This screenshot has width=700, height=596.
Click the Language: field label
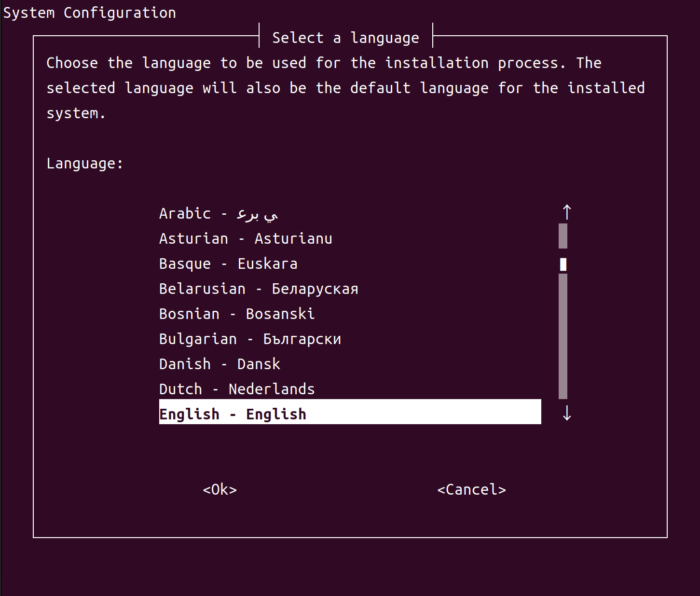coord(84,163)
